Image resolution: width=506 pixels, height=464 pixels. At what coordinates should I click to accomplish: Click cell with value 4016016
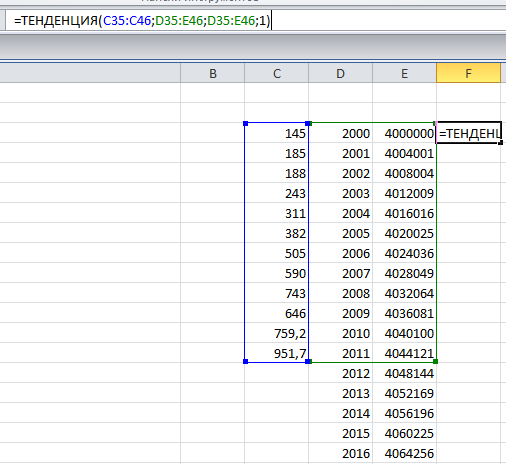click(x=404, y=213)
